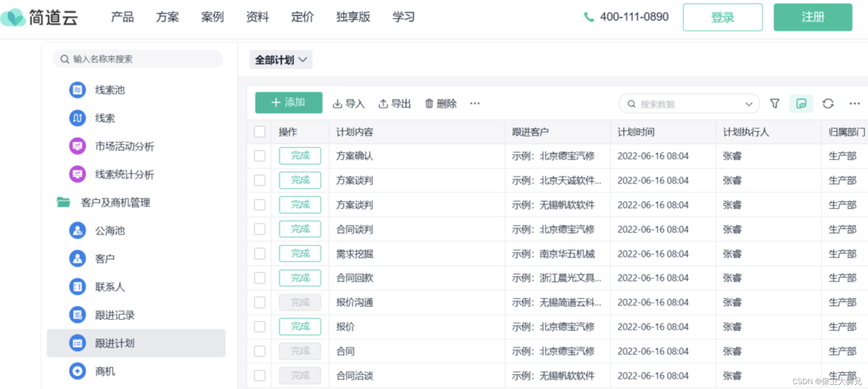Check the 合同洽谈 row checkbox

coord(260,375)
